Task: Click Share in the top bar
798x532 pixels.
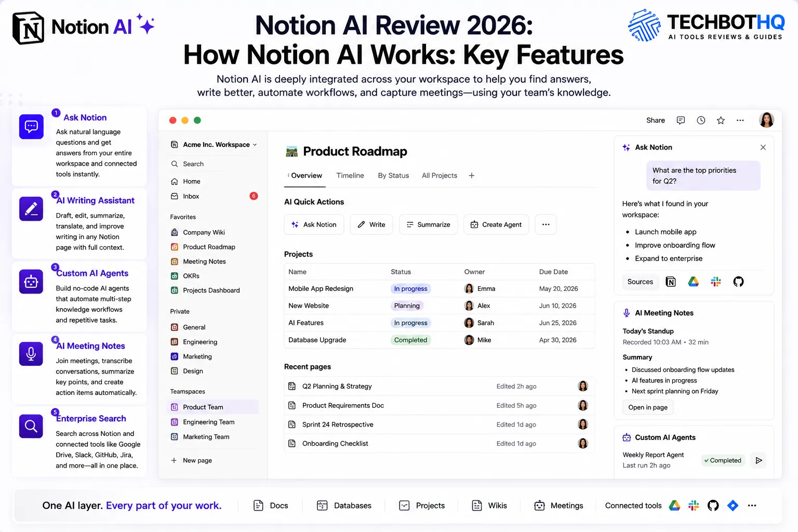Action: pyautogui.click(x=656, y=121)
